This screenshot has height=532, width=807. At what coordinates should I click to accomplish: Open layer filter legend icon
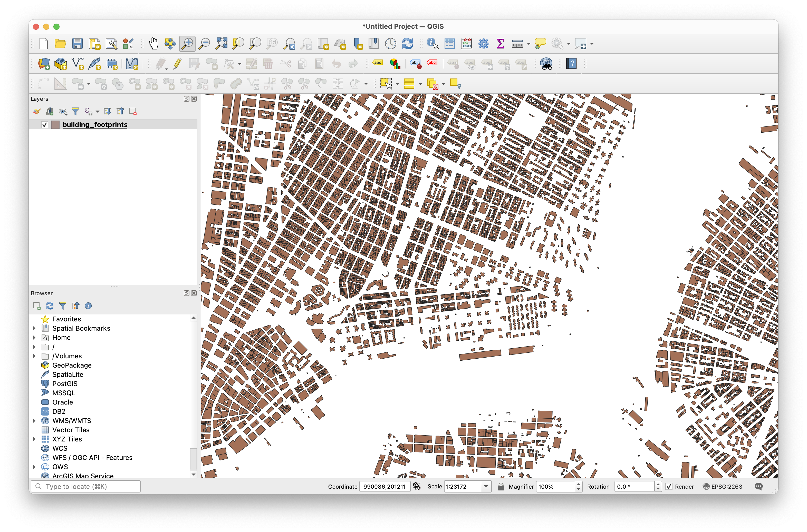point(75,111)
